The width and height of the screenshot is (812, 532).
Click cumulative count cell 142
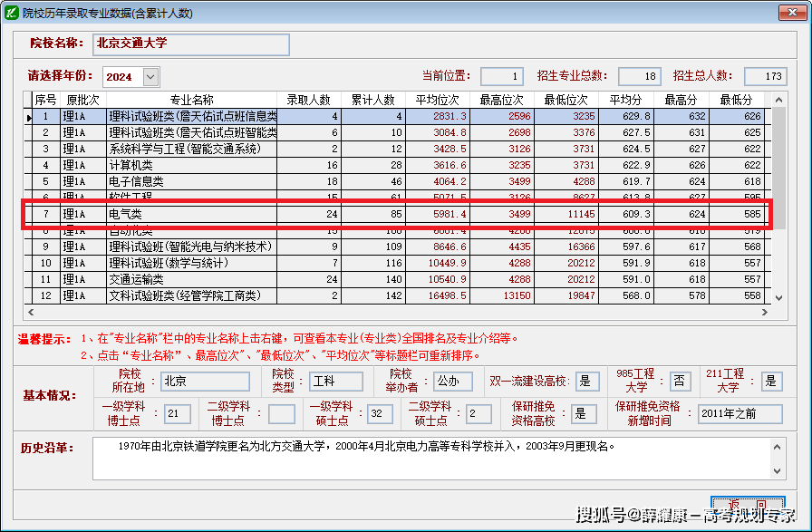(x=372, y=295)
